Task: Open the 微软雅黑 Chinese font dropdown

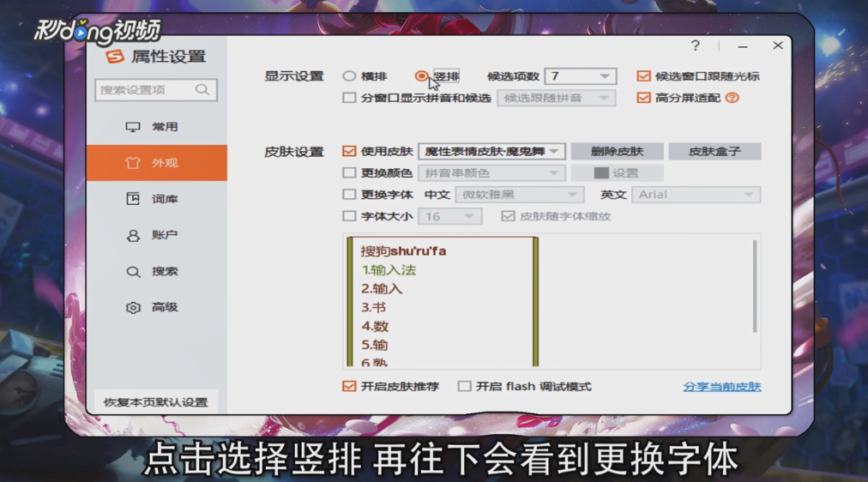Action: [x=519, y=194]
